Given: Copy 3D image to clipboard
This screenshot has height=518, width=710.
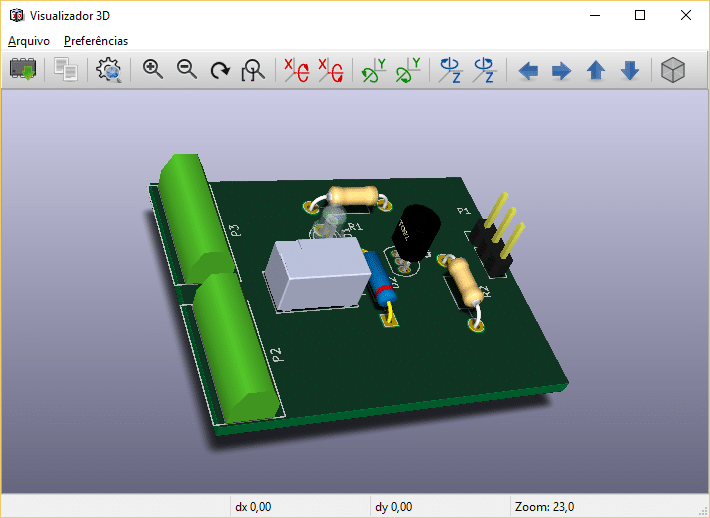Looking at the screenshot, I should coord(67,70).
